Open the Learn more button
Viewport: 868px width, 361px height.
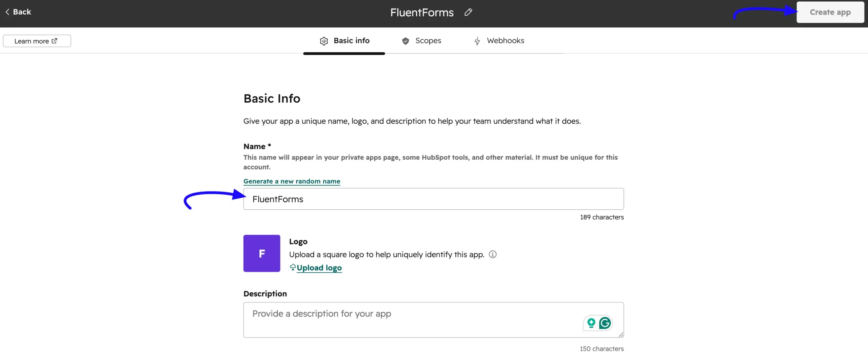(37, 41)
